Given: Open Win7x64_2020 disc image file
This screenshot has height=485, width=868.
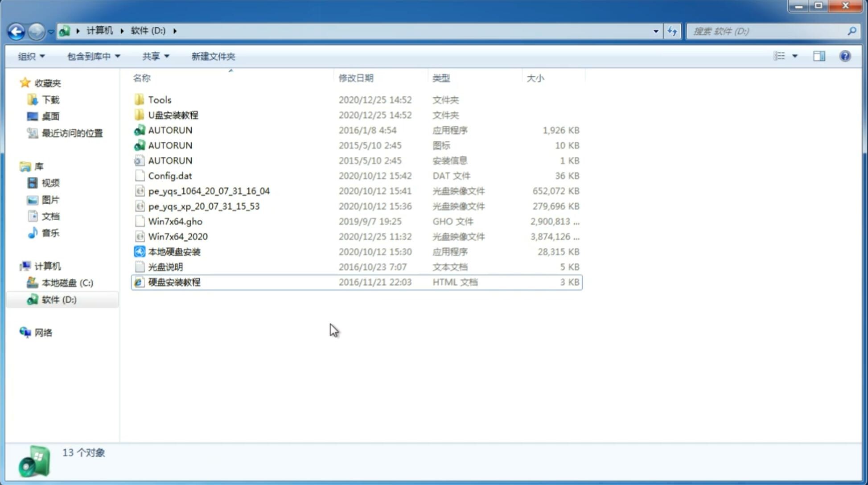Looking at the screenshot, I should pos(177,237).
